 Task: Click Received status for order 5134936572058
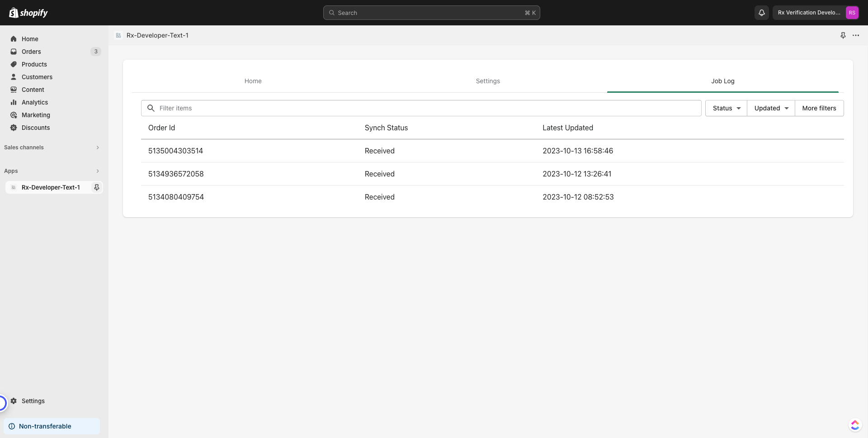pyautogui.click(x=380, y=174)
